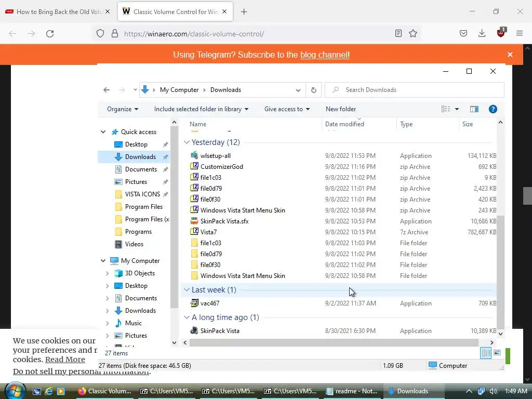This screenshot has width=532, height=399.
Task: Open the Save to Pocket icon
Action: [463, 33]
